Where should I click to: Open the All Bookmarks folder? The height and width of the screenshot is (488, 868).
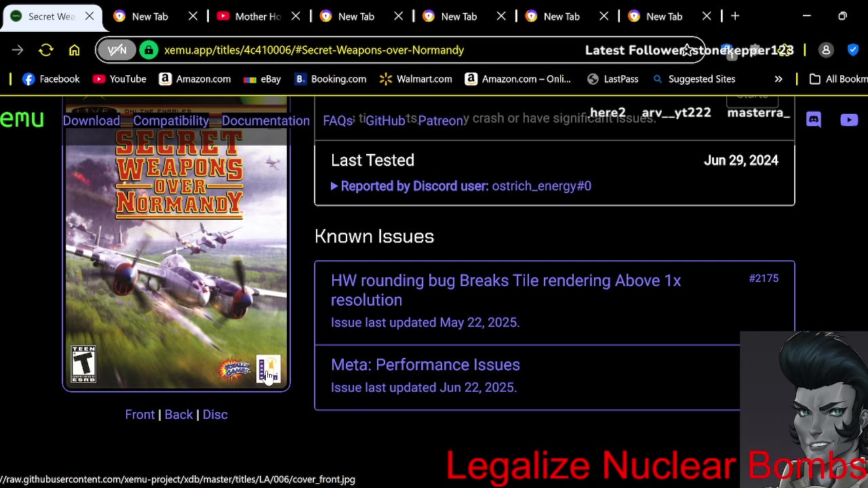839,79
